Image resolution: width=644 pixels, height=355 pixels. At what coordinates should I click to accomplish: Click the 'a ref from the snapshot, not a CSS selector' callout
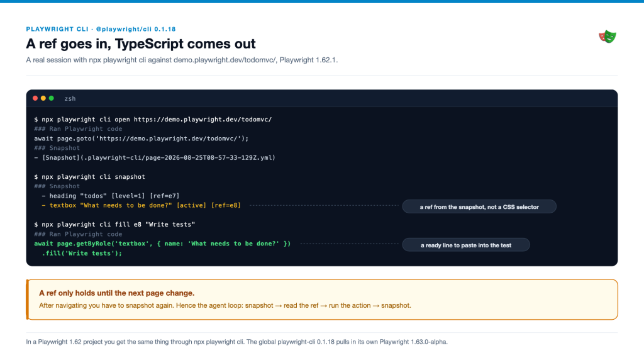pyautogui.click(x=479, y=206)
